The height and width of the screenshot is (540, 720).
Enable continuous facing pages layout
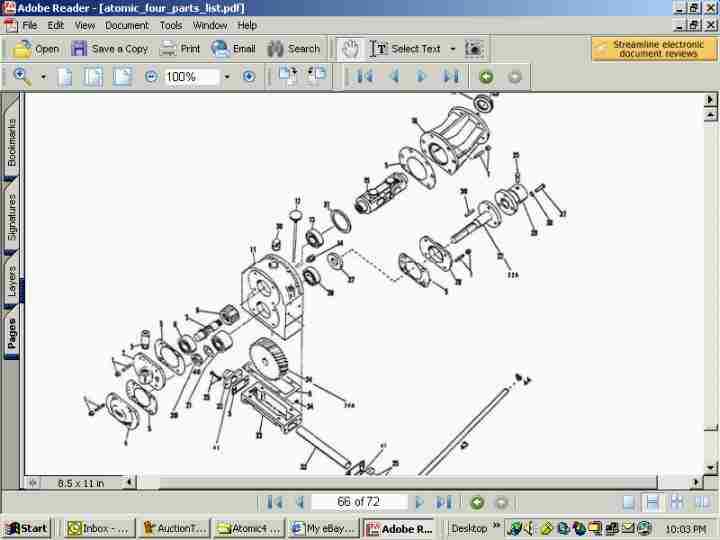(x=701, y=502)
